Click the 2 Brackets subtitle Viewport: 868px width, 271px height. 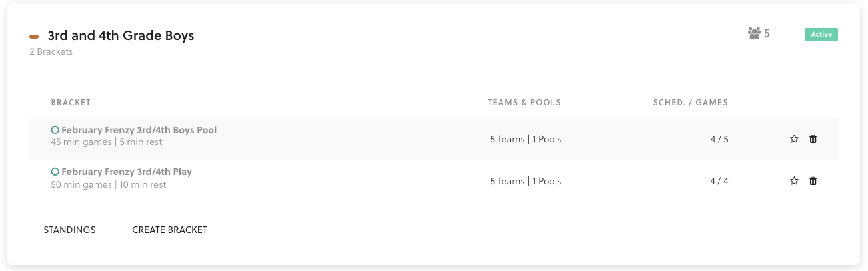(x=51, y=52)
